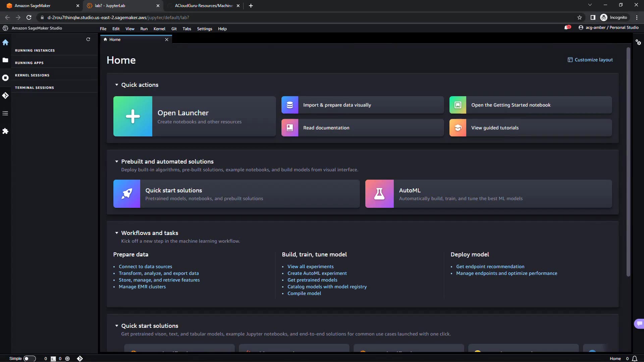Image resolution: width=644 pixels, height=362 pixels.
Task: Click the notifications bell in status bar
Action: point(635,359)
